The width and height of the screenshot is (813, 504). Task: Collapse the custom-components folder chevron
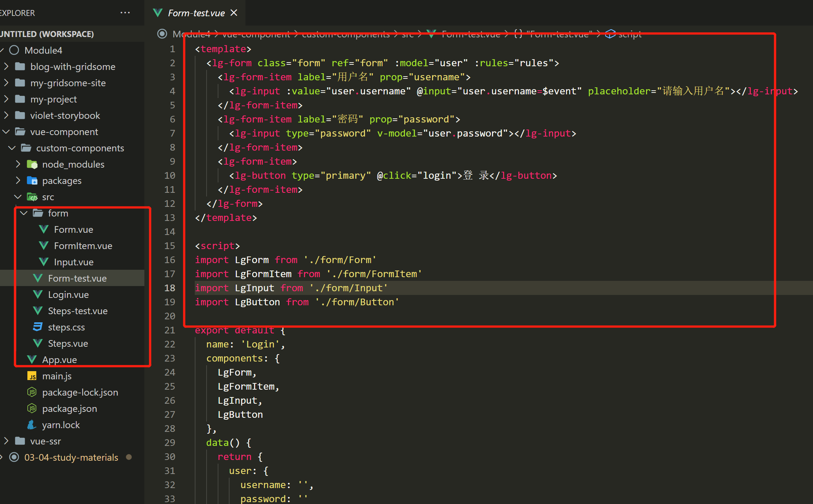pyautogui.click(x=12, y=148)
